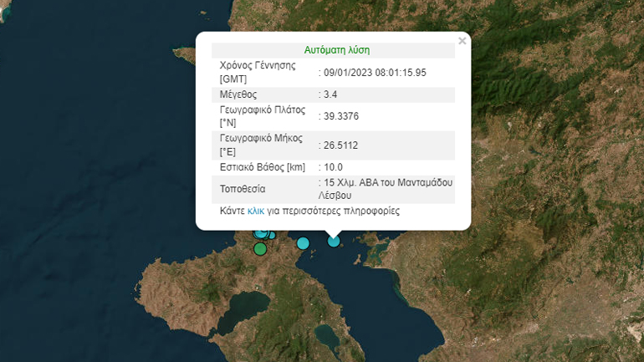Click the 'Τοποθεσία' label
The image size is (644, 362).
(x=243, y=189)
